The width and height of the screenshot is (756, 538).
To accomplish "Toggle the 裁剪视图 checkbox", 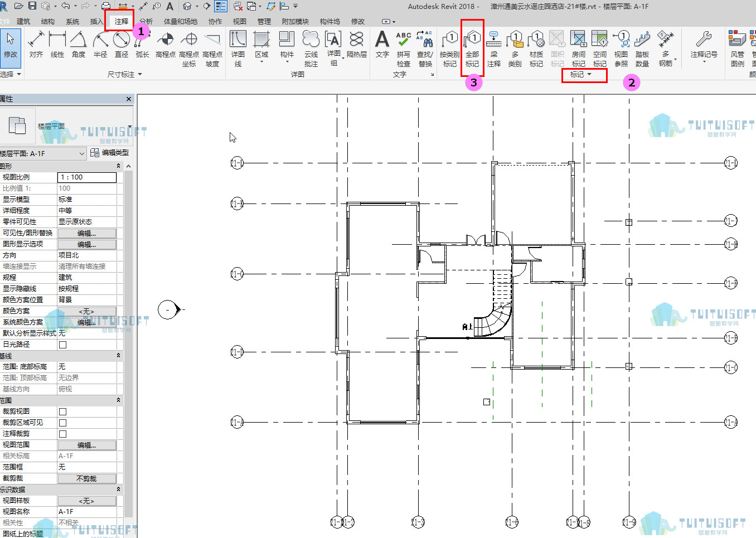I will 63,411.
